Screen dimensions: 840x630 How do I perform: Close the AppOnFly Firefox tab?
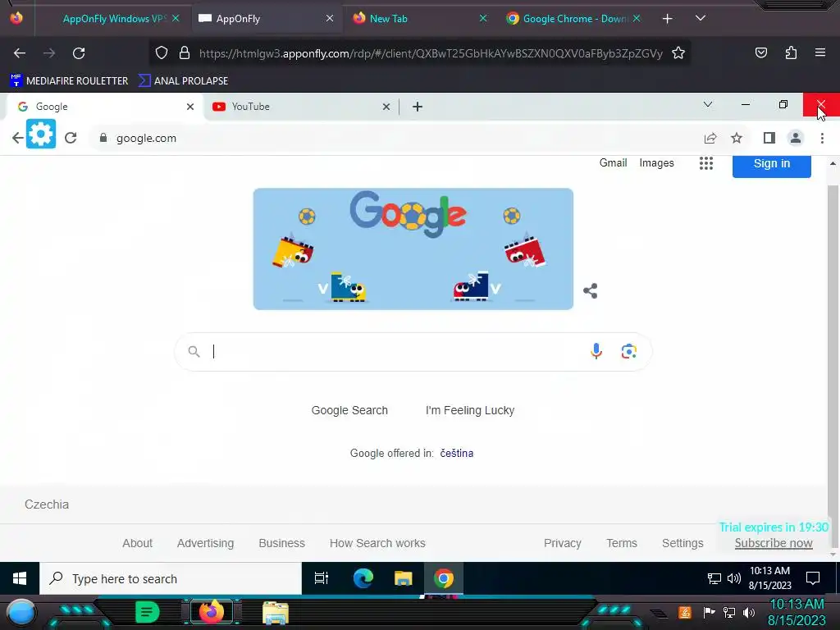330,19
